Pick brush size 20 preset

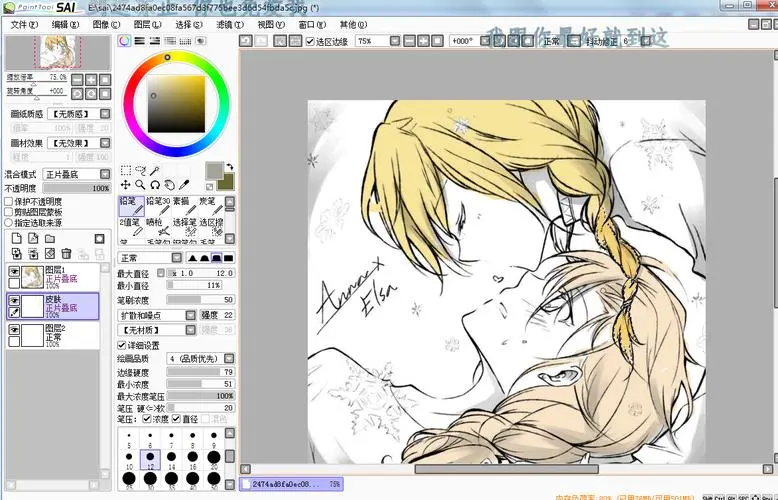(214, 460)
